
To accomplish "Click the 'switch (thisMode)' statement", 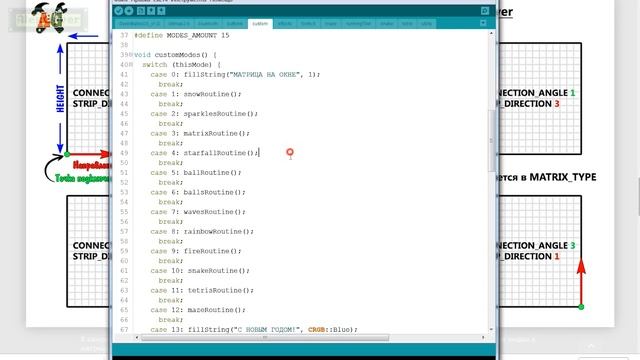I will [x=182, y=65].
